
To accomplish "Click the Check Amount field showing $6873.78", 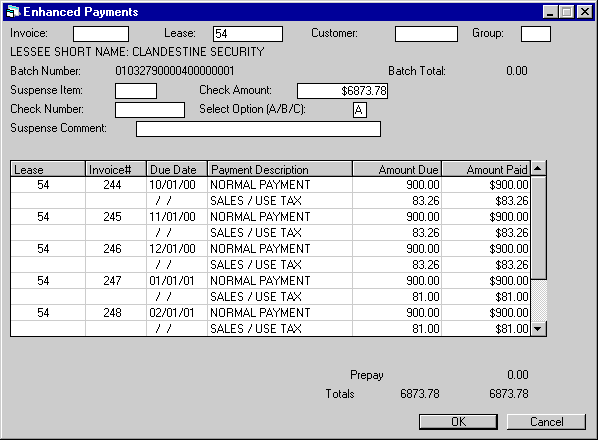I will (x=342, y=91).
